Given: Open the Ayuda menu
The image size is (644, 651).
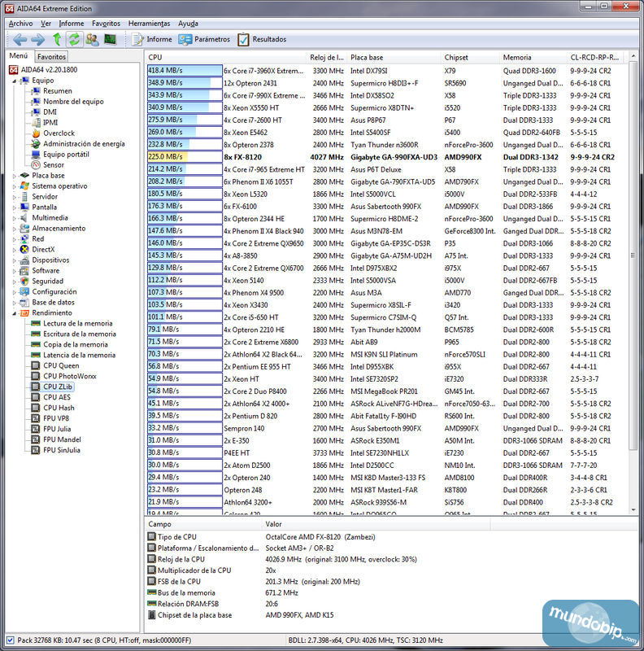Looking at the screenshot, I should 188,24.
